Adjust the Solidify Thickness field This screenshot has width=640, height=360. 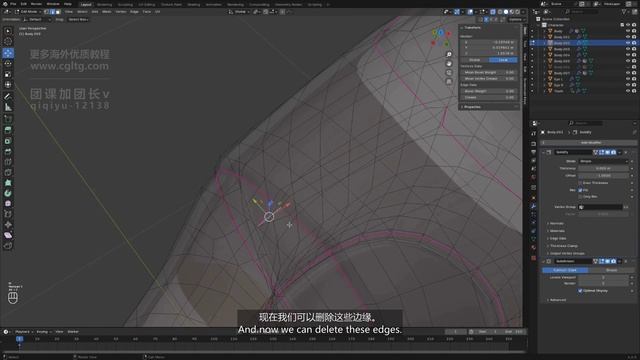[x=603, y=169]
